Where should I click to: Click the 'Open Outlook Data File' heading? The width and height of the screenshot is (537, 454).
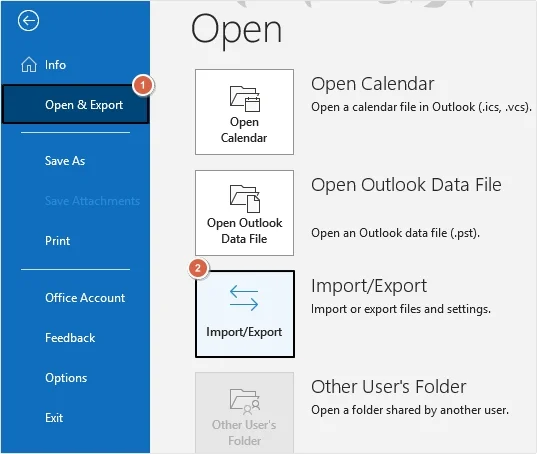(406, 185)
